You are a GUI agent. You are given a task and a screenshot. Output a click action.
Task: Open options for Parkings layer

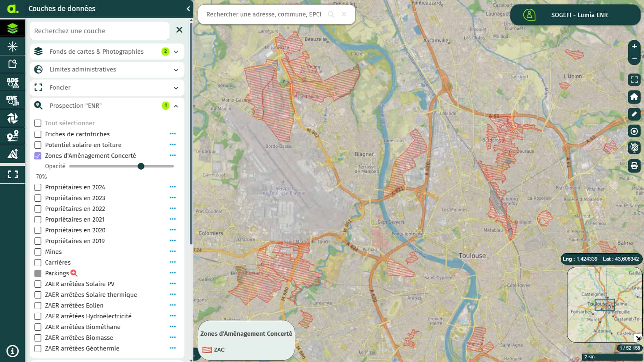tap(173, 273)
